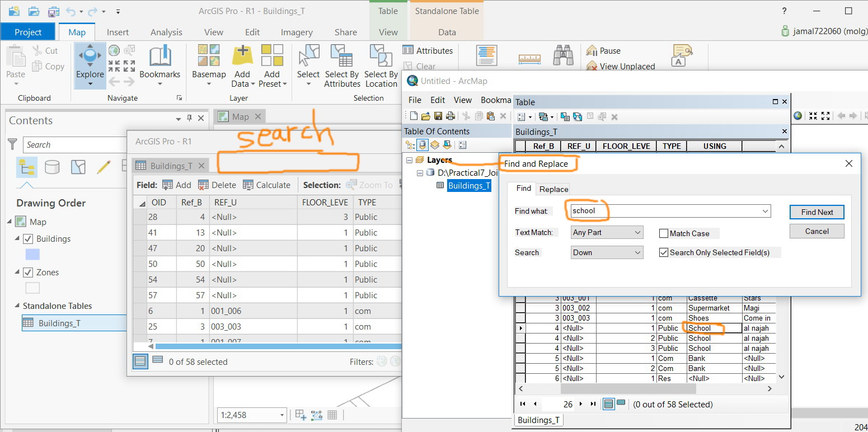This screenshot has height=432, width=868.
Task: Click the Copy command in Clipboard group
Action: 48,66
